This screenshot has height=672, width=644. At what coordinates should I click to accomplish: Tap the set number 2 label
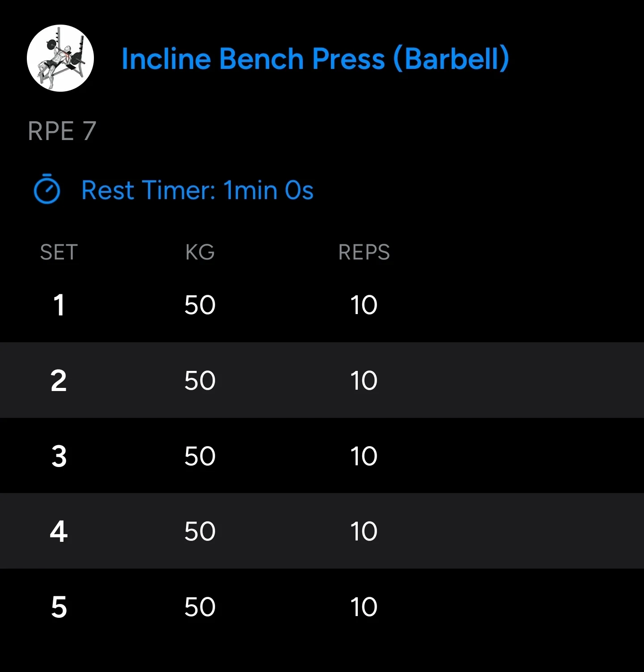[x=59, y=381]
